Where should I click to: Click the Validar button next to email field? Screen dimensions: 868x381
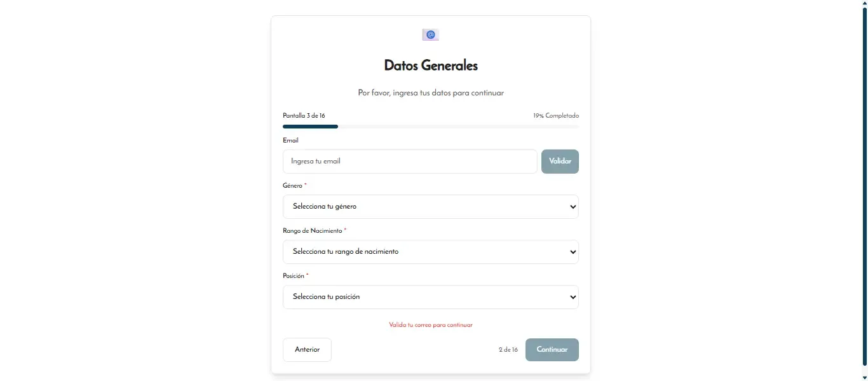click(560, 161)
